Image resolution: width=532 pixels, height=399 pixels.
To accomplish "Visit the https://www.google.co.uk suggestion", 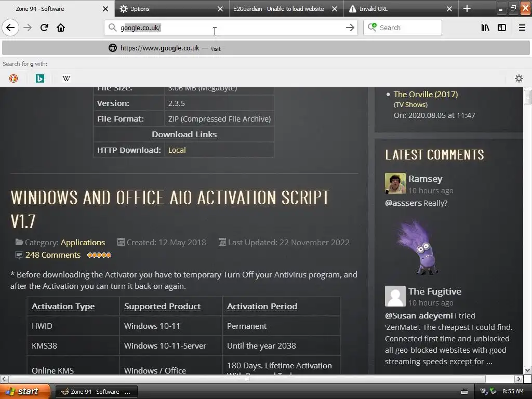I will click(x=266, y=48).
